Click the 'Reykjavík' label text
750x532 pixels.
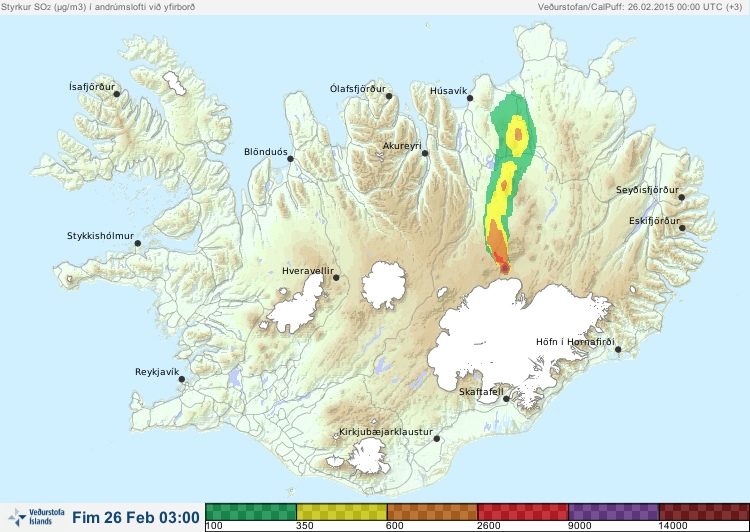157,372
